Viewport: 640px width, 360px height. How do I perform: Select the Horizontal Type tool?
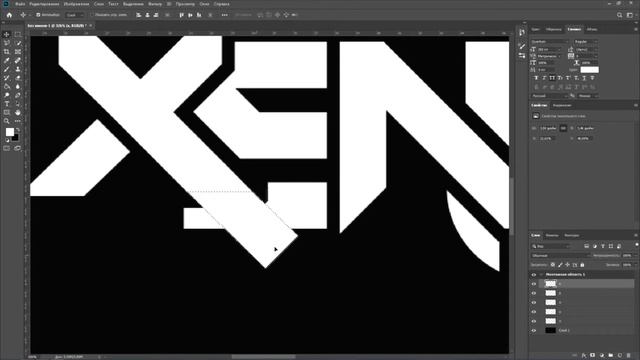click(7, 104)
